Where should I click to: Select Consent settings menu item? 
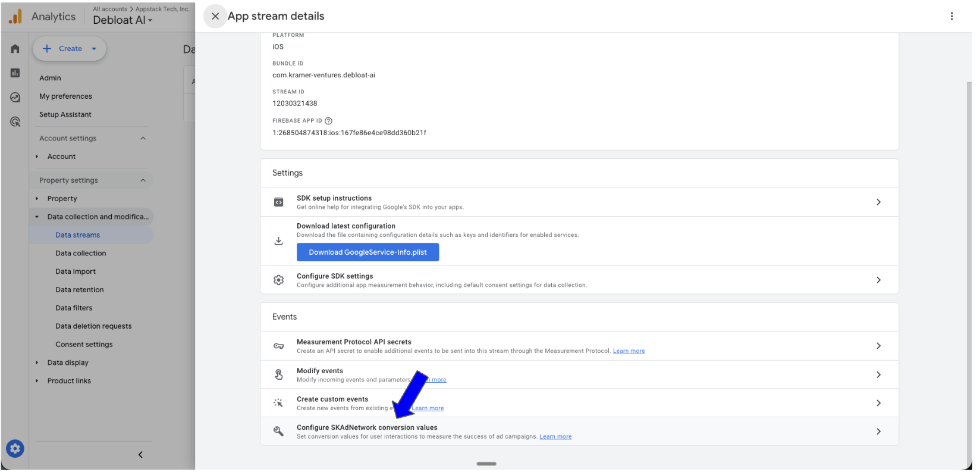click(x=84, y=345)
